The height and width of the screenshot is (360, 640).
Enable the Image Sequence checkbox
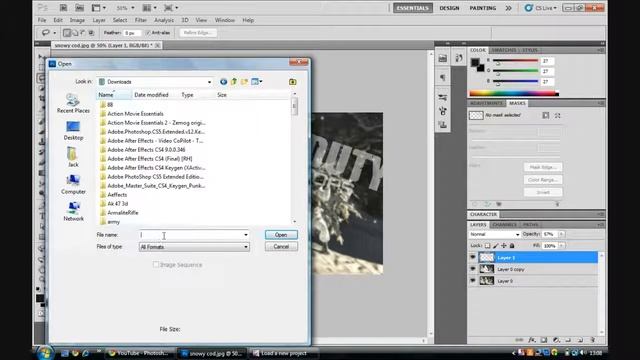click(156, 265)
